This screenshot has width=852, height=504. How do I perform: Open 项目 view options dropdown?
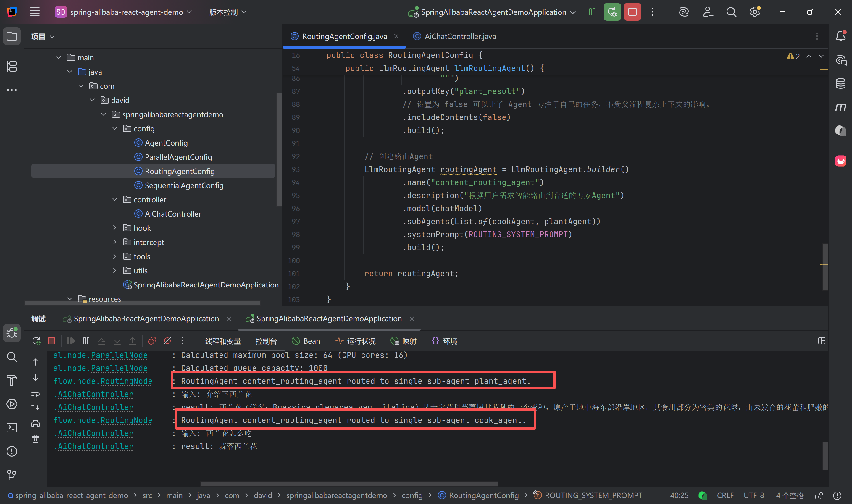click(43, 36)
